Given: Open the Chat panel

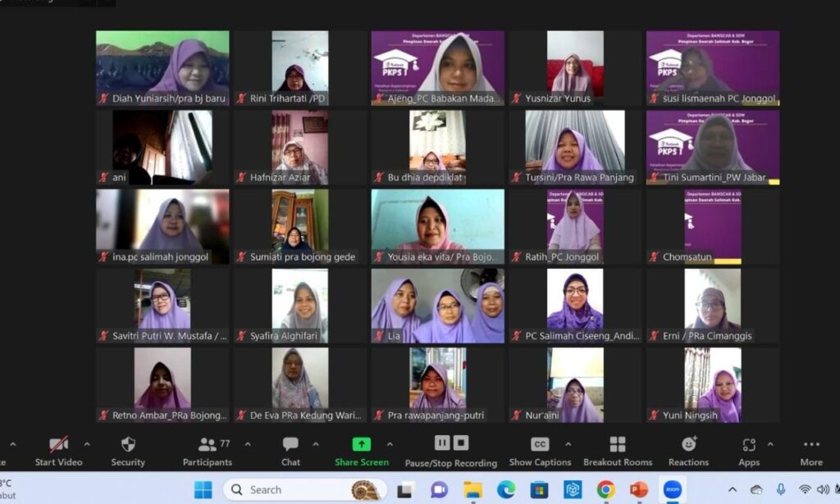Looking at the screenshot, I should [x=290, y=451].
